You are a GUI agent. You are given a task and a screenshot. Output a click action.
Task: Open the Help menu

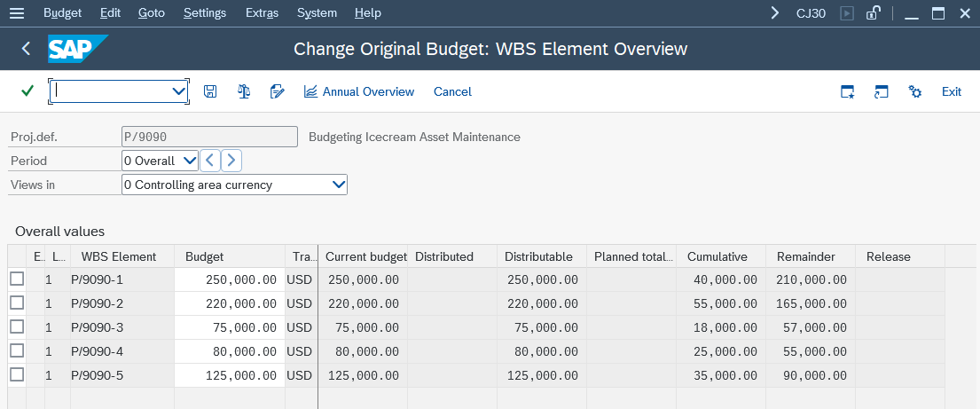(x=367, y=13)
